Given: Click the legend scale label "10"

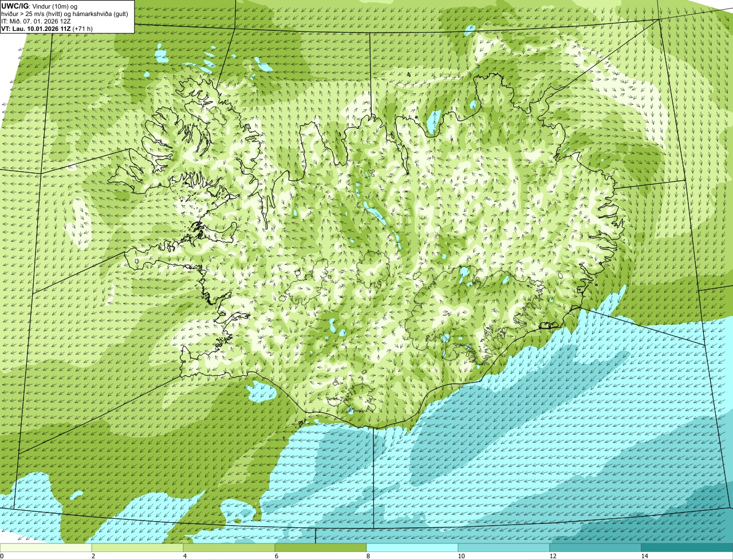Looking at the screenshot, I should [461, 556].
